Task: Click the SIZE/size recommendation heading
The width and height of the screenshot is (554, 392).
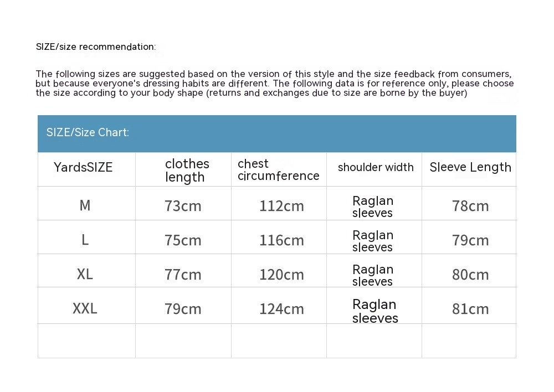Action: click(x=96, y=47)
